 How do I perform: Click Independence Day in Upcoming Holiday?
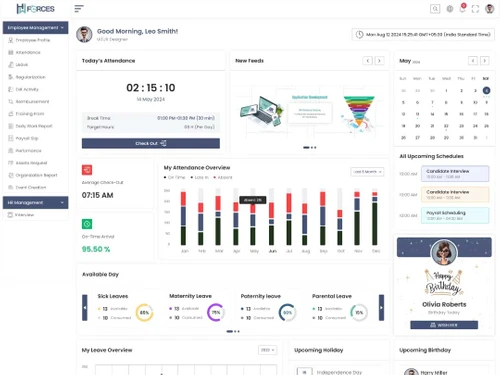pyautogui.click(x=339, y=372)
